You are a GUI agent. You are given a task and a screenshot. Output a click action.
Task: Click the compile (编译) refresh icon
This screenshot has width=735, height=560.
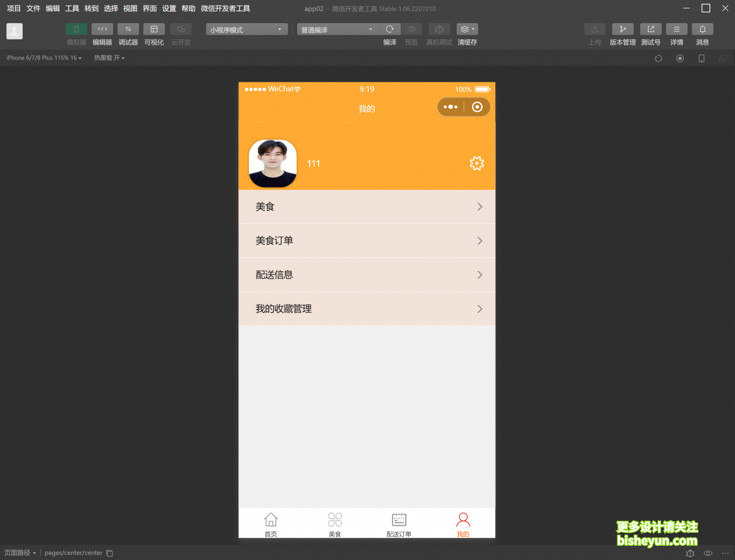coord(390,29)
